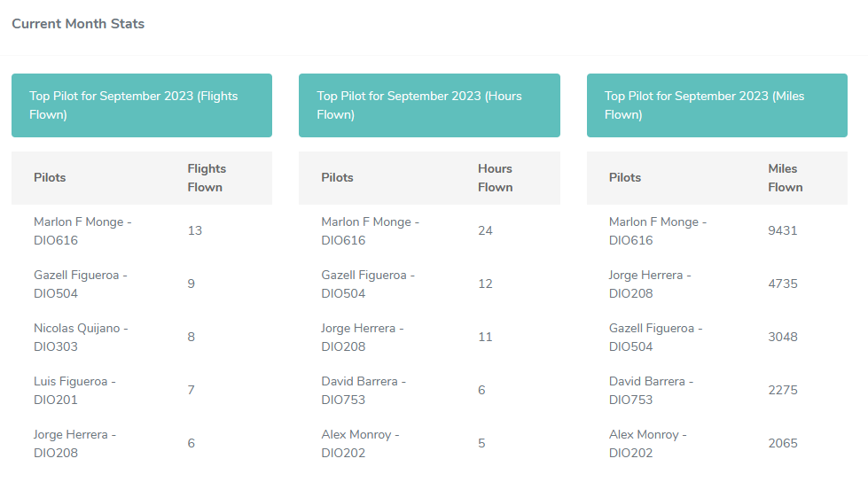Click the 24 hours flown value
This screenshot has height=482, width=868.
click(x=485, y=230)
